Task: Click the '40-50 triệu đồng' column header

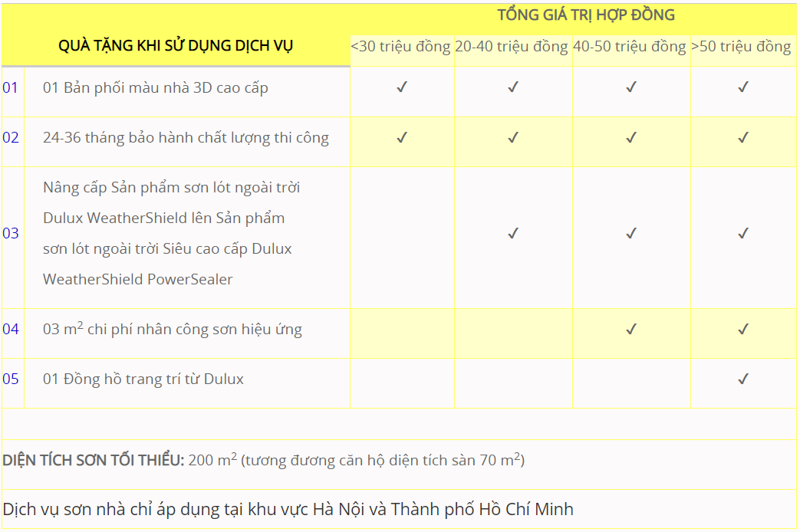Action: tap(629, 47)
